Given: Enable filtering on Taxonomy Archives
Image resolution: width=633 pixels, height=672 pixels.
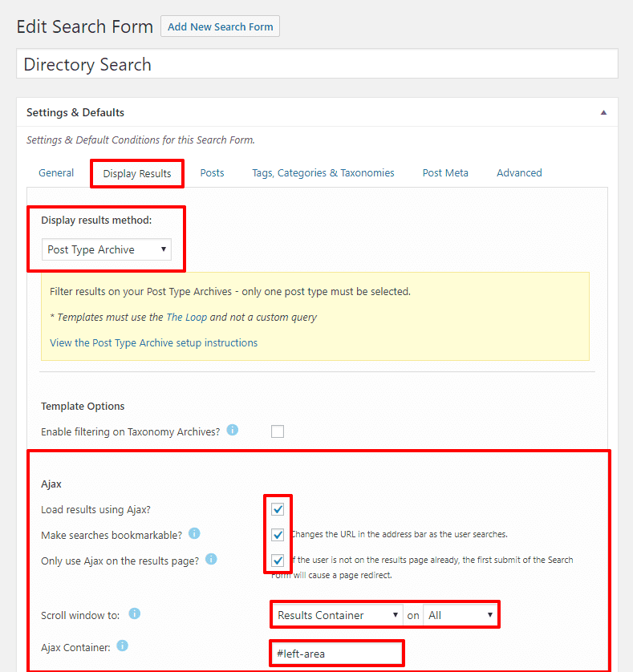Looking at the screenshot, I should click(x=277, y=431).
